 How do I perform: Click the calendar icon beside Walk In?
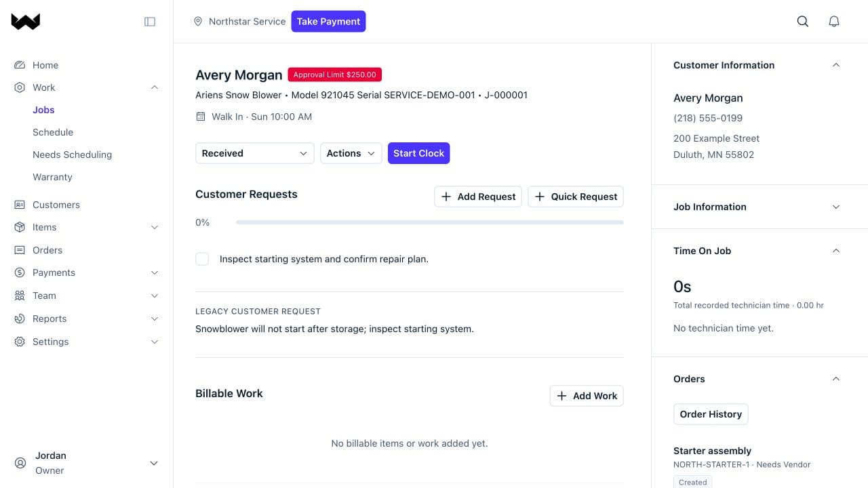click(x=201, y=117)
